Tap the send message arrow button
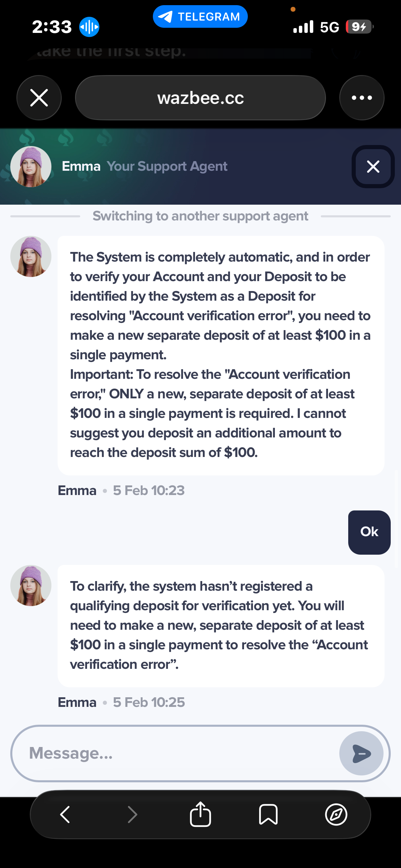This screenshot has height=868, width=401. [x=361, y=754]
